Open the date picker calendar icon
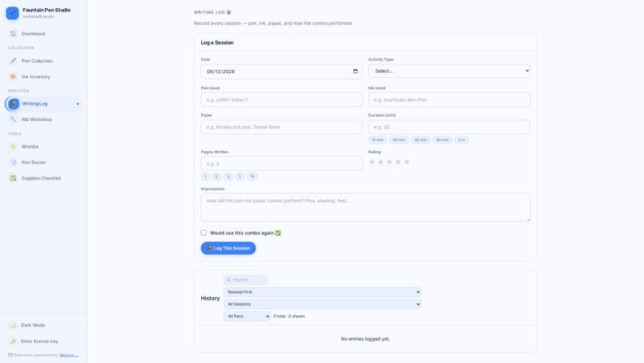Screen dimensions: 644x363 (x=355, y=71)
